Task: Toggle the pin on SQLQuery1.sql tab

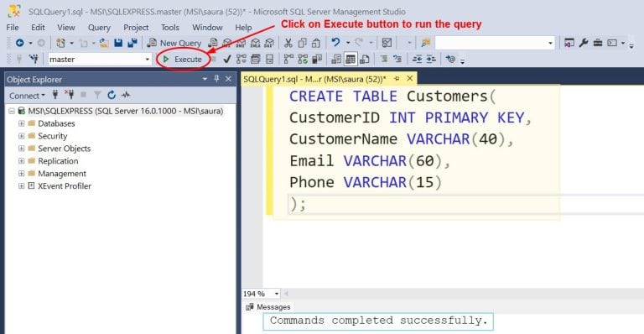Action: tap(397, 79)
